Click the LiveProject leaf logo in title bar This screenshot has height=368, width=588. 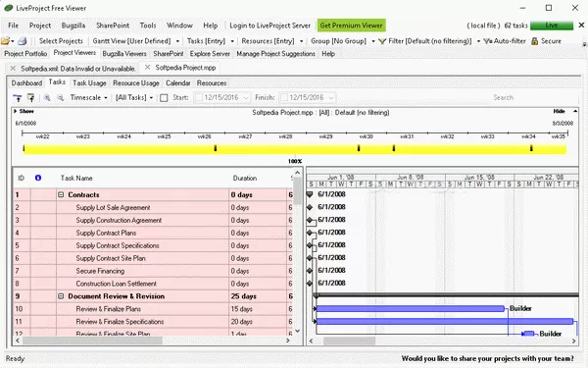click(x=8, y=8)
